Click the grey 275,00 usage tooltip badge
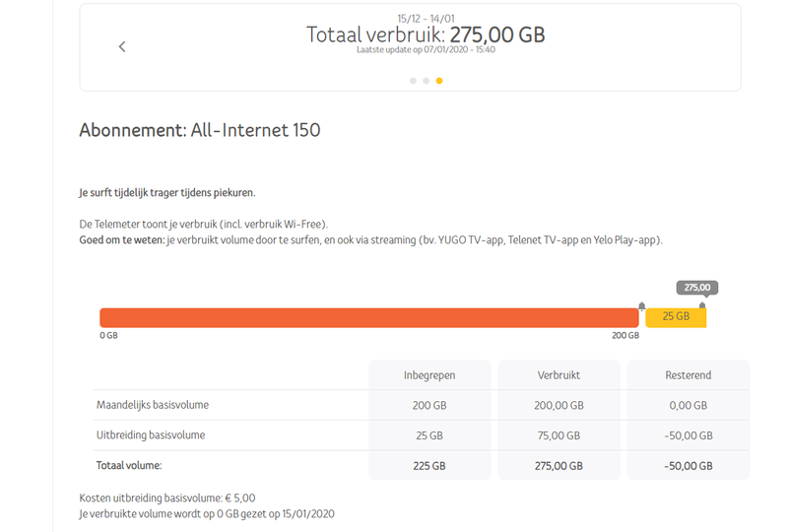This screenshot has width=788, height=532. (696, 288)
